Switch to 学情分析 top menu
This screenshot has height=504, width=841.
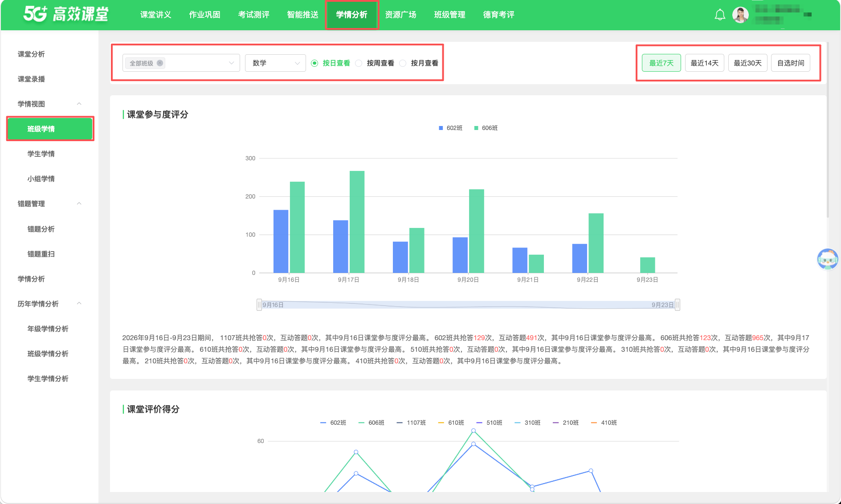click(351, 15)
